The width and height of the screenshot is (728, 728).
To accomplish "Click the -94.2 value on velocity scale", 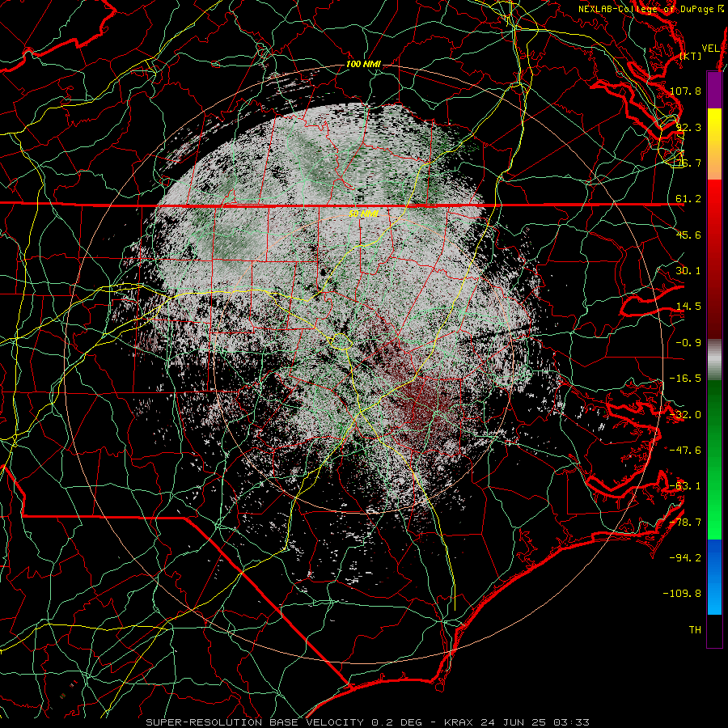I will click(x=685, y=558).
